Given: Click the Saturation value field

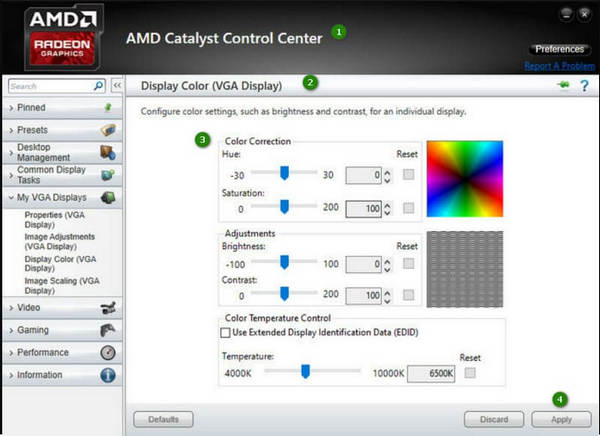Looking at the screenshot, I should 364,209.
